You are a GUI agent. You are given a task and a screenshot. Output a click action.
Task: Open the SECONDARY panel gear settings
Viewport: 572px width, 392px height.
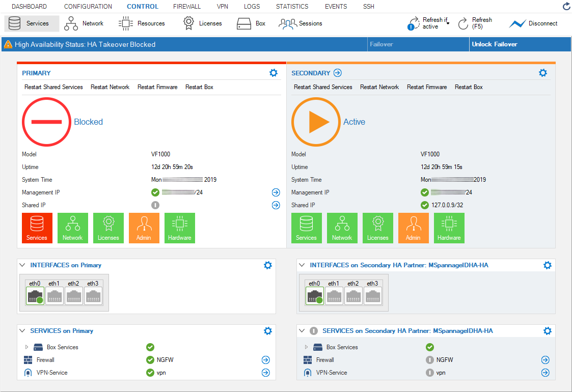click(x=543, y=73)
